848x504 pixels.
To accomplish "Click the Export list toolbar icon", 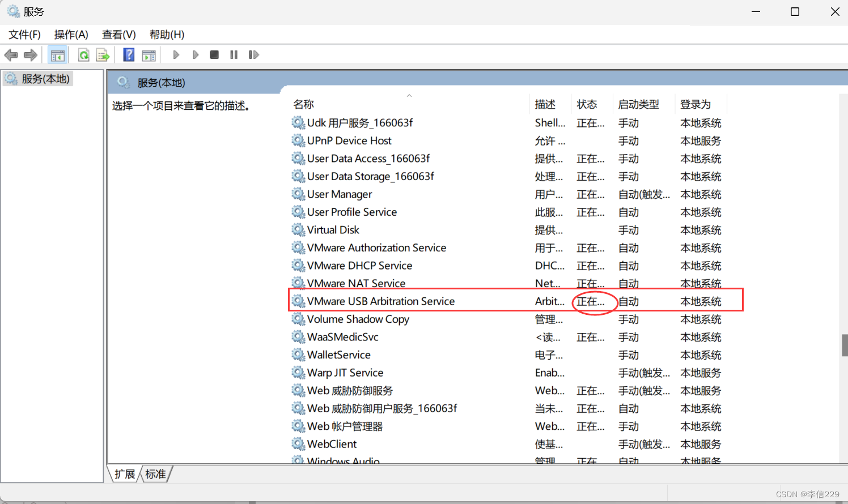I will coord(103,55).
